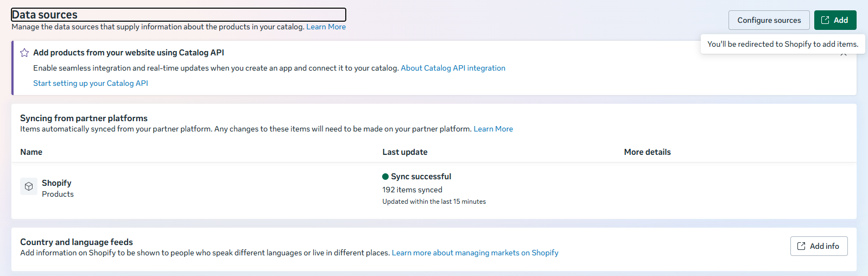Open Learn More link under Data sources heading
868x276 pixels.
coord(326,27)
